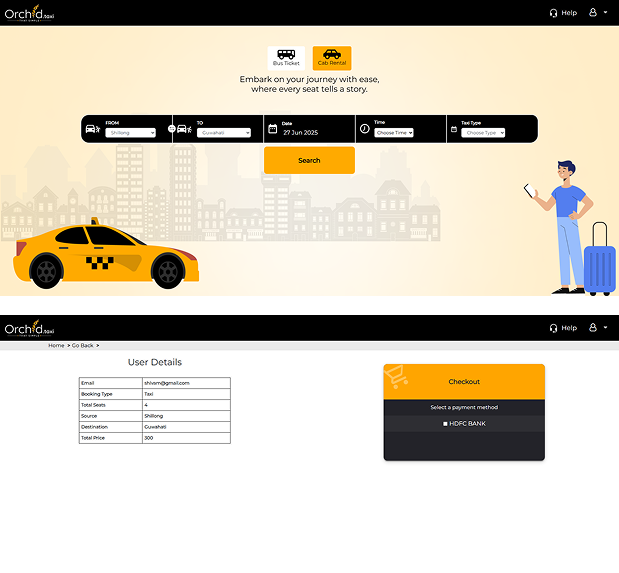Check the HDFC BANK payment checkbox
The image size is (619, 573).
pos(446,424)
